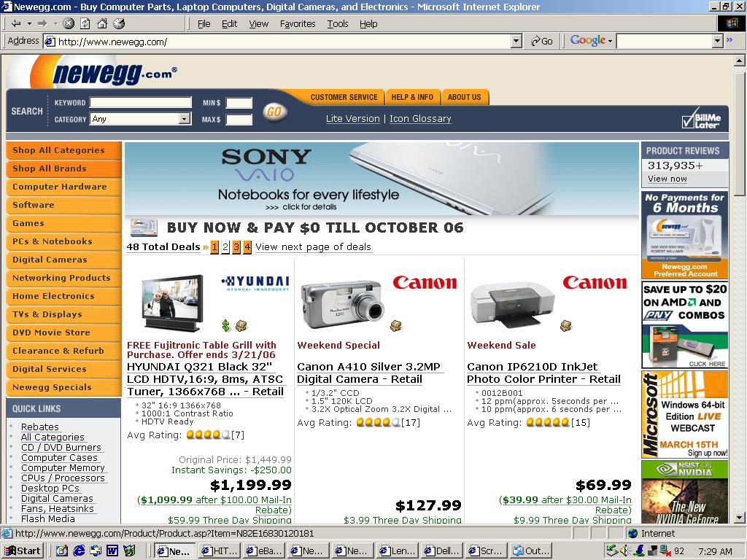Click the page scrollbar down arrow
The image size is (747, 560).
(x=740, y=518)
